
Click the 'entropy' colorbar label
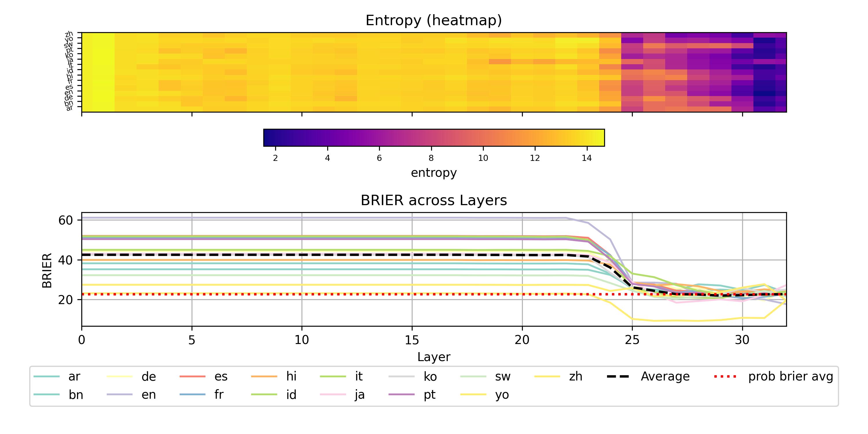click(x=434, y=172)
